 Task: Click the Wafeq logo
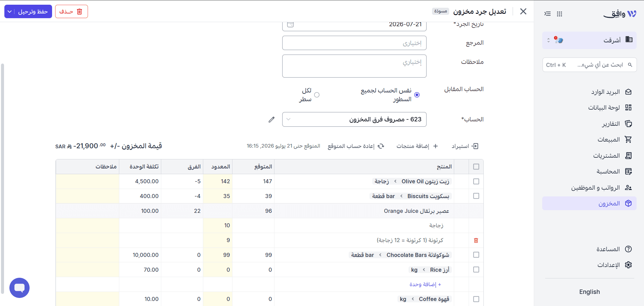620,14
